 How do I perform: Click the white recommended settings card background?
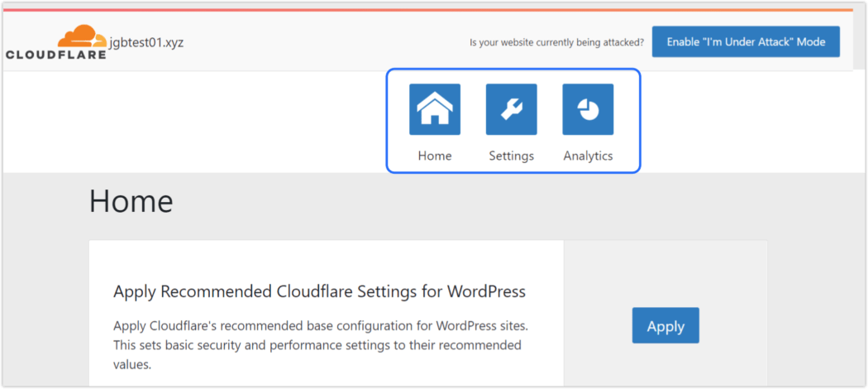pyautogui.click(x=326, y=261)
